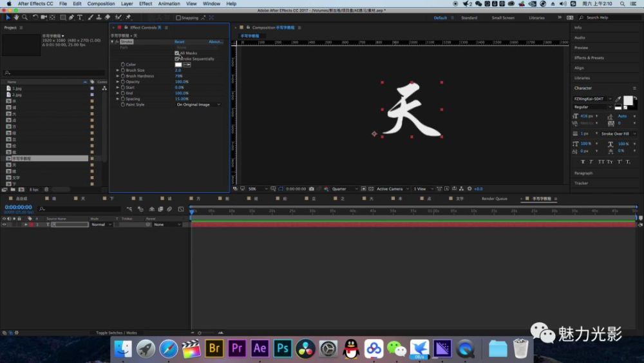Viewport: 644px width, 363px height.
Task: Expand the Opacity property
Action: click(117, 82)
